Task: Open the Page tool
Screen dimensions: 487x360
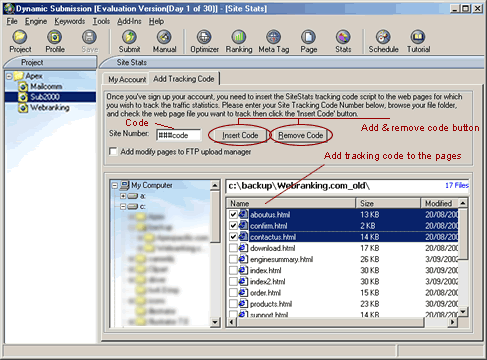Action: click(x=309, y=41)
